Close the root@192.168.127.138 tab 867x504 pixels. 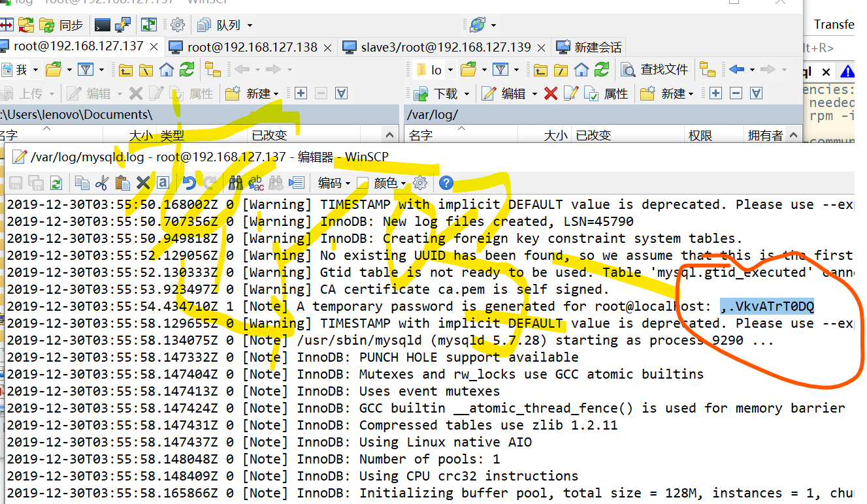[x=327, y=48]
